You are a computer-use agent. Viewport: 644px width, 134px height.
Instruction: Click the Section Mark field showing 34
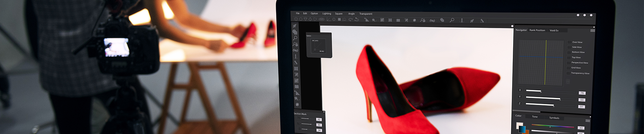(319, 130)
